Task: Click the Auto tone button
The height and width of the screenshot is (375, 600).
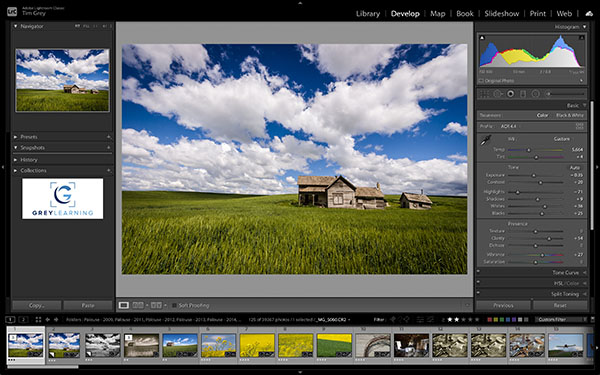Action: (574, 168)
